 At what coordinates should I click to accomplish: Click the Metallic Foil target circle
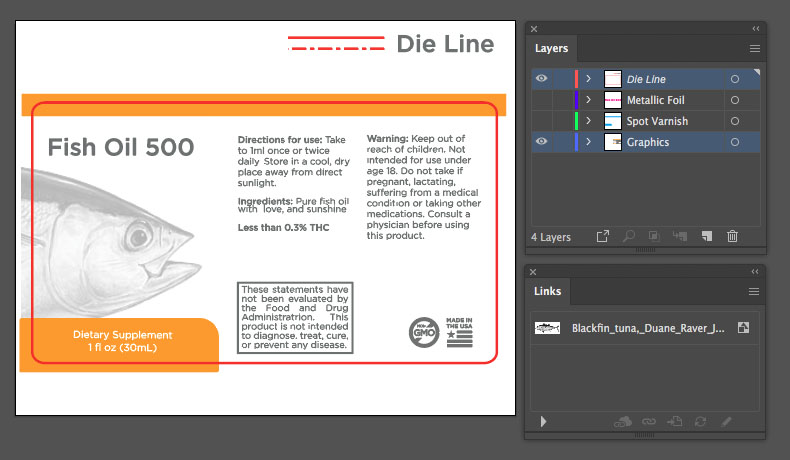(735, 100)
